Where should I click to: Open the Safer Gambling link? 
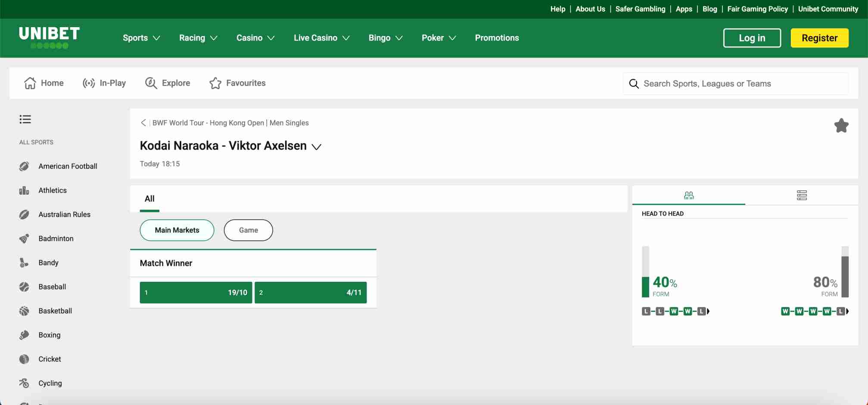pos(640,9)
